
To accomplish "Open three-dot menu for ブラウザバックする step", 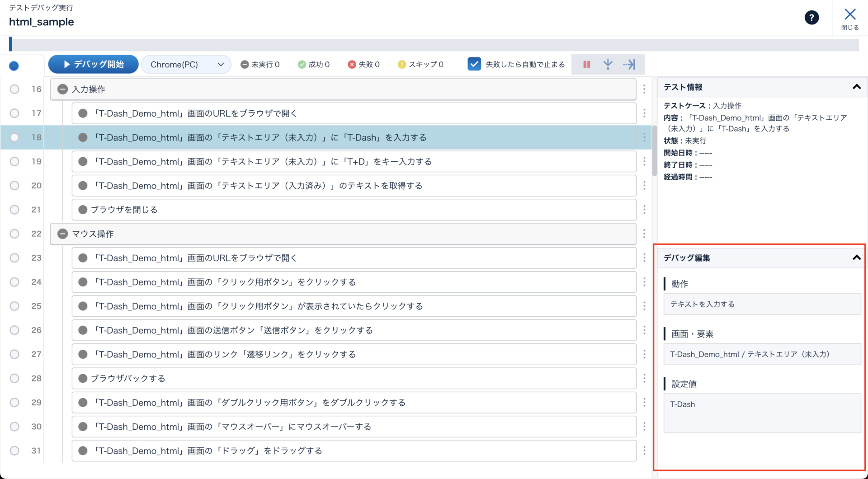I will (644, 378).
